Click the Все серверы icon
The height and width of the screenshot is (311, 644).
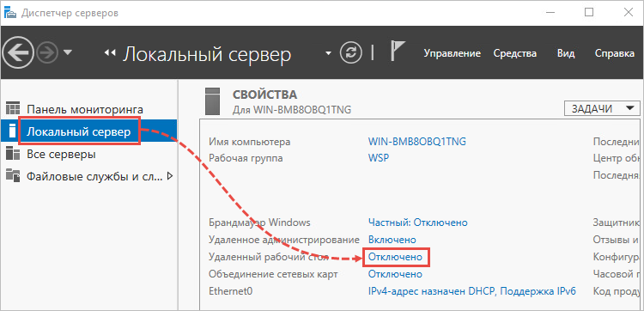click(13, 154)
